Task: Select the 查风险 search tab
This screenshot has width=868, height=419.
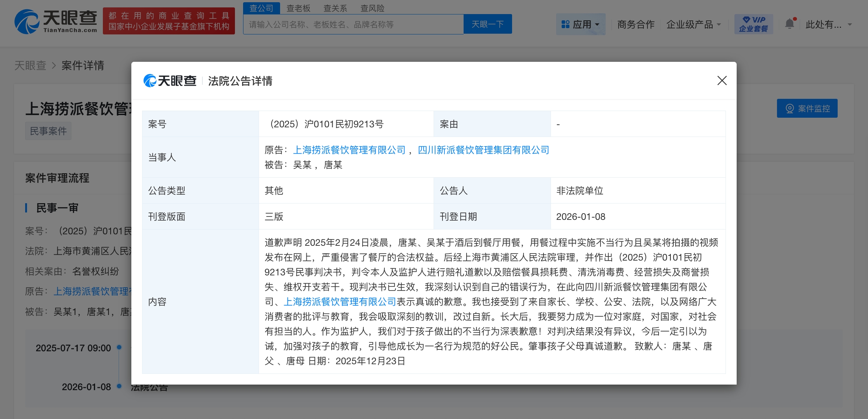Action: pyautogui.click(x=372, y=8)
